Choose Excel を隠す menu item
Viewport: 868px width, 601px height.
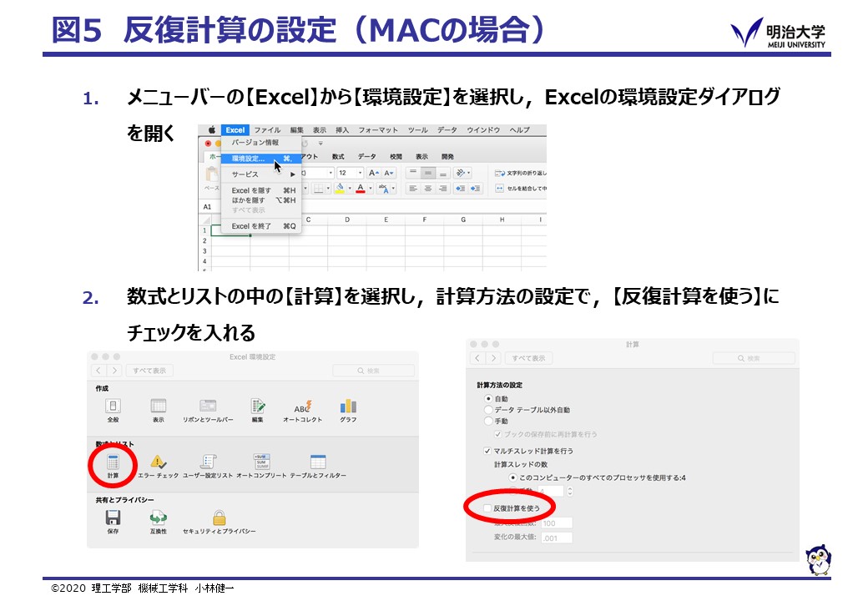click(x=261, y=190)
